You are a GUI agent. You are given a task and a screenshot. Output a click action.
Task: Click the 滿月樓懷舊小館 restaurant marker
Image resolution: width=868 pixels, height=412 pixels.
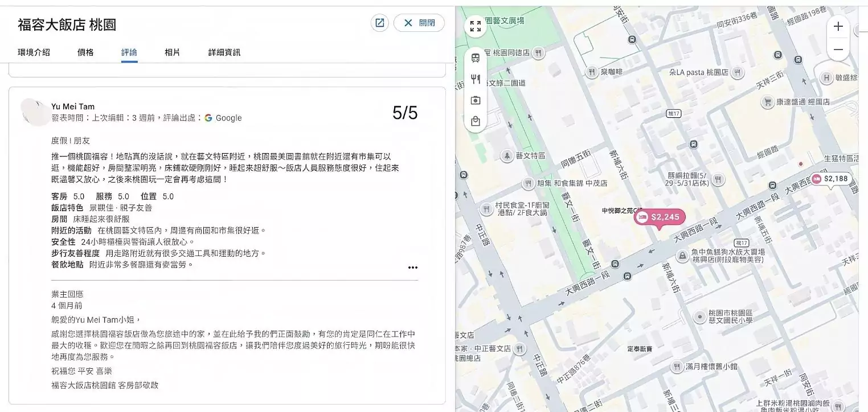(677, 366)
